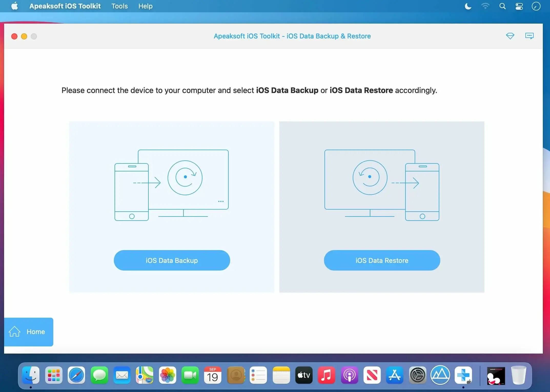Open Music from the Dock
Viewport: 550px width, 392px height.
point(327,375)
